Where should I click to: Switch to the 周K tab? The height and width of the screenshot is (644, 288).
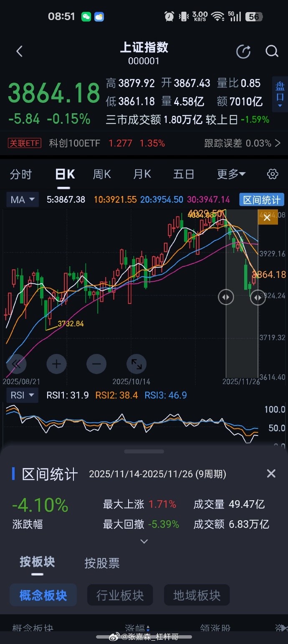click(x=102, y=174)
